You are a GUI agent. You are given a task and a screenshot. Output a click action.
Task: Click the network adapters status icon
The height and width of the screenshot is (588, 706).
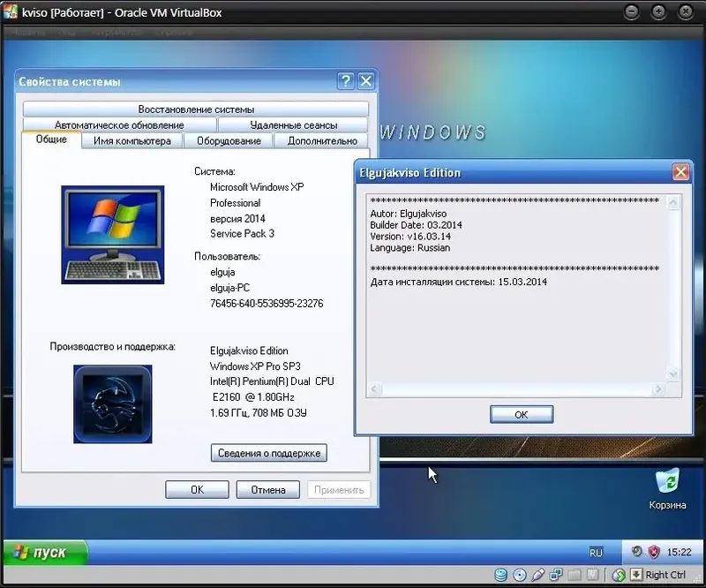click(557, 575)
